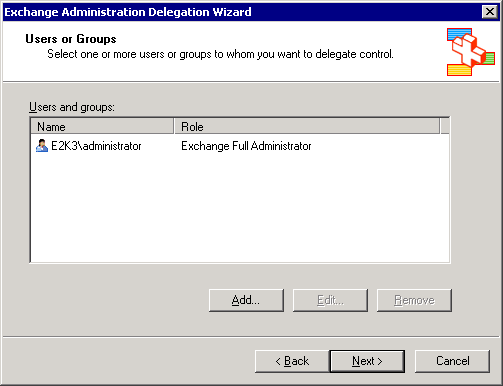The height and width of the screenshot is (386, 503).
Task: Click the user icon beside E2K3\administrator
Action: [42, 146]
